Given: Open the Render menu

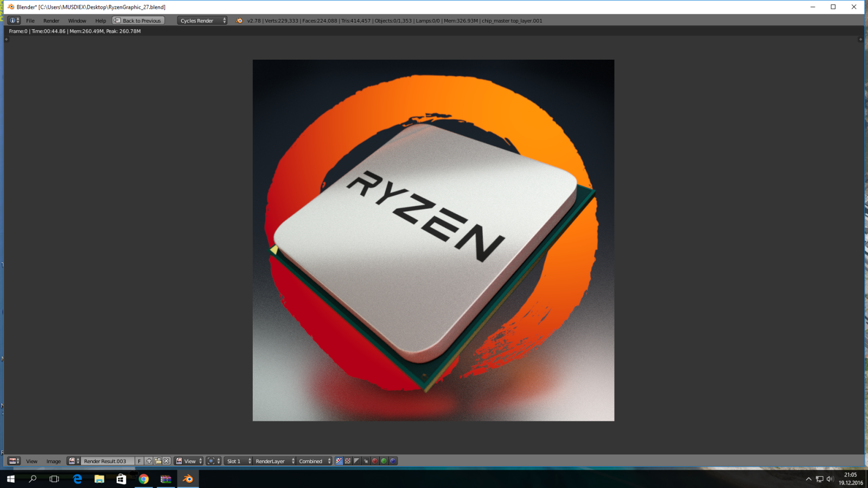Looking at the screenshot, I should pyautogui.click(x=52, y=21).
